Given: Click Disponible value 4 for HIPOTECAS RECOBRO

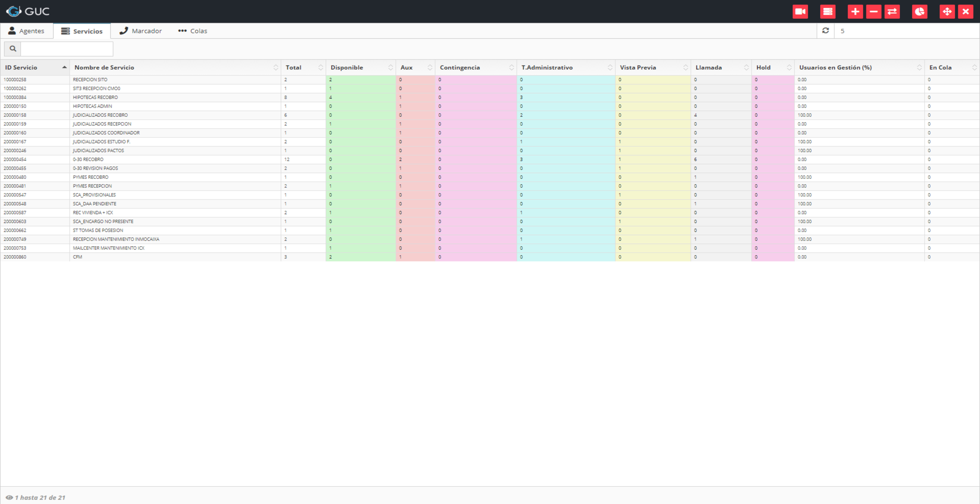Looking at the screenshot, I should click(x=330, y=97).
